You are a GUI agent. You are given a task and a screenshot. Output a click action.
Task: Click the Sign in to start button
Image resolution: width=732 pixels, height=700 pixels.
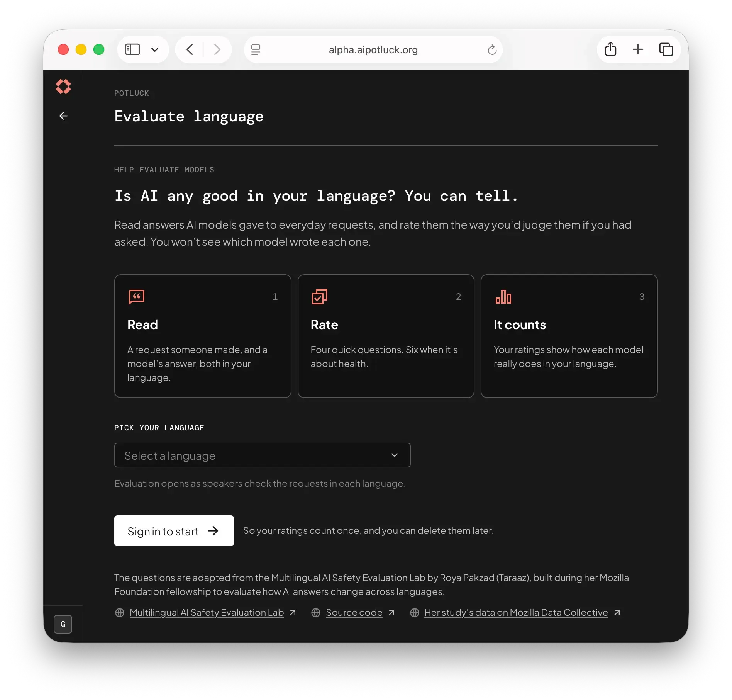[174, 531]
